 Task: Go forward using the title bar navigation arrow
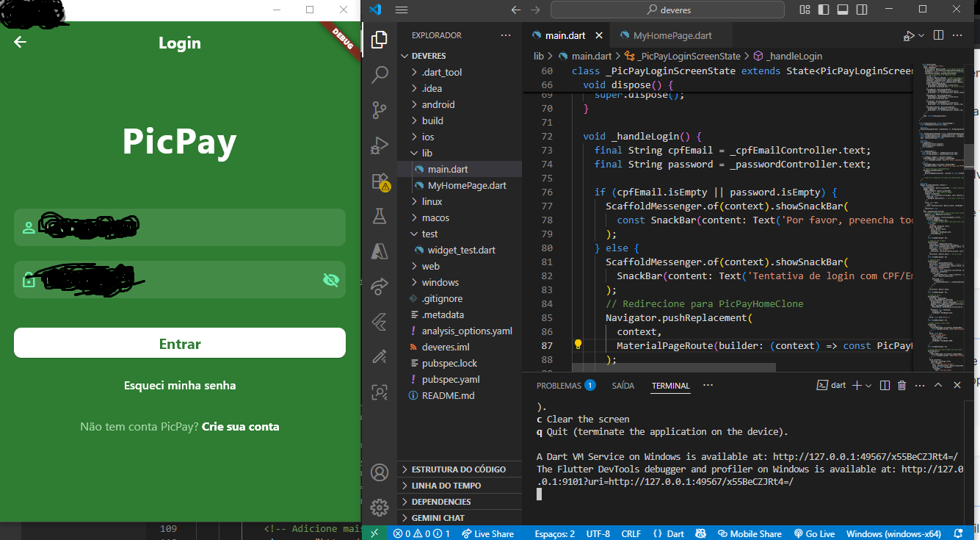click(x=534, y=10)
